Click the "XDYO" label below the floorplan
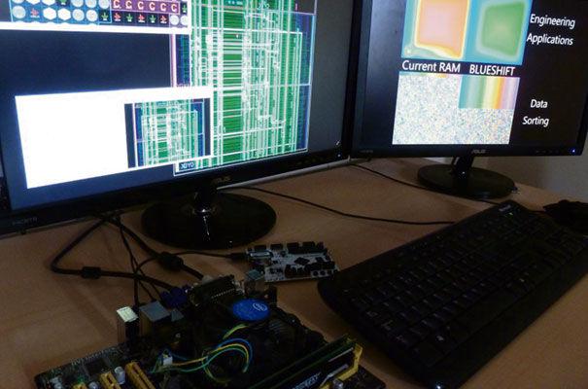 point(187,165)
